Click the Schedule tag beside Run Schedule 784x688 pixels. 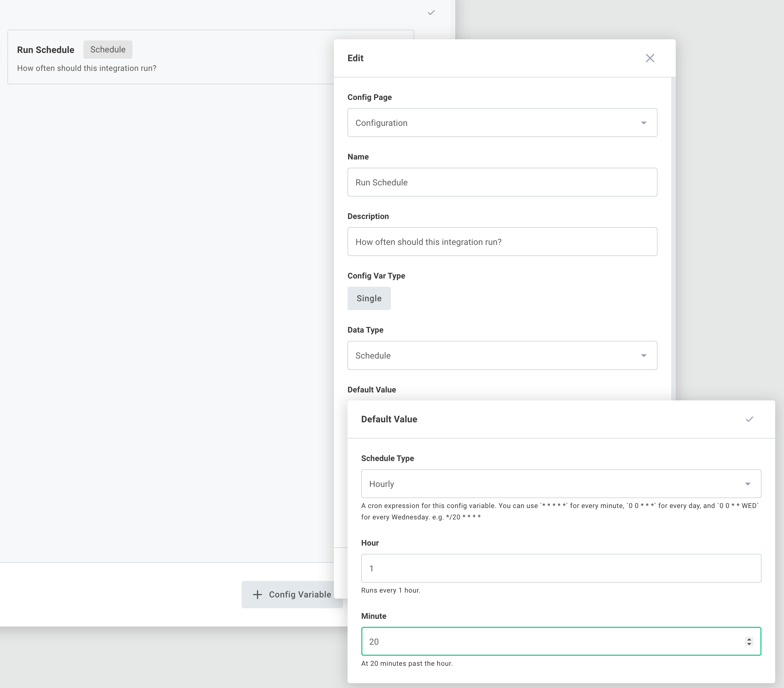point(108,50)
